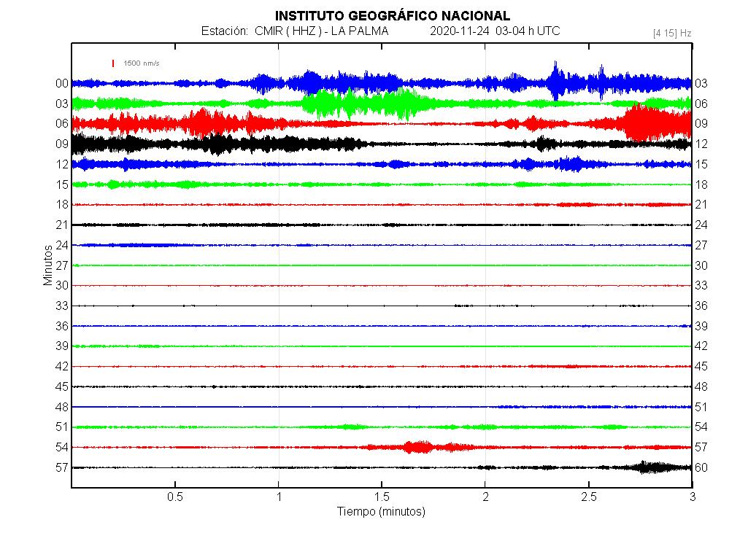Select the [4 15] Hz filter label
The width and height of the screenshot is (748, 560).
[672, 33]
